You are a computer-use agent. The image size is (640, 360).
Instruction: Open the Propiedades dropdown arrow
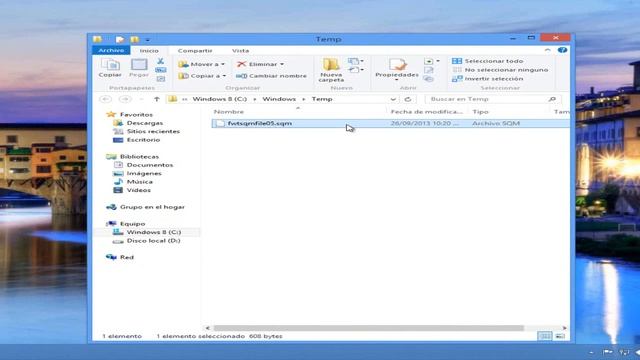click(397, 80)
